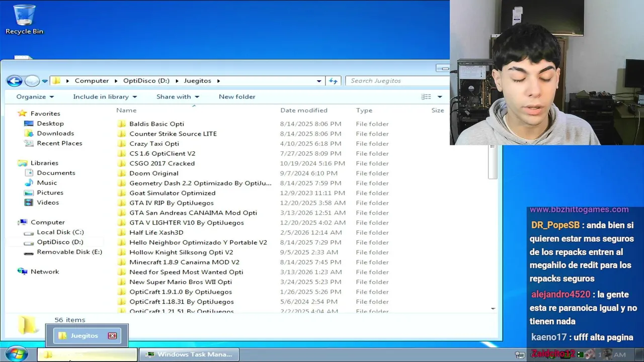The width and height of the screenshot is (644, 362).
Task: Sort by Date modified column header
Action: 304,110
